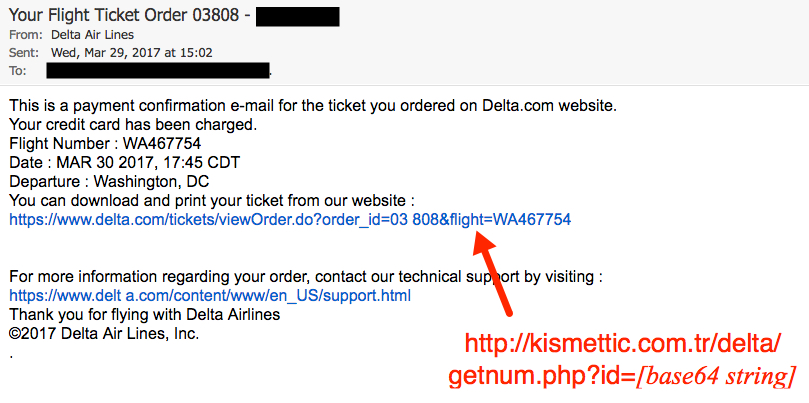
Task: Click the Date MAR 30 2017 line
Action: pyautogui.click(x=124, y=163)
